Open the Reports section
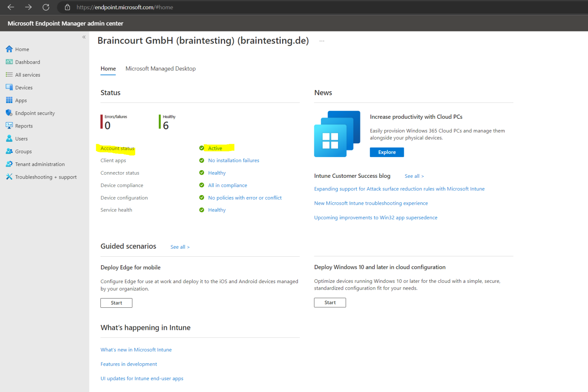 pos(24,126)
